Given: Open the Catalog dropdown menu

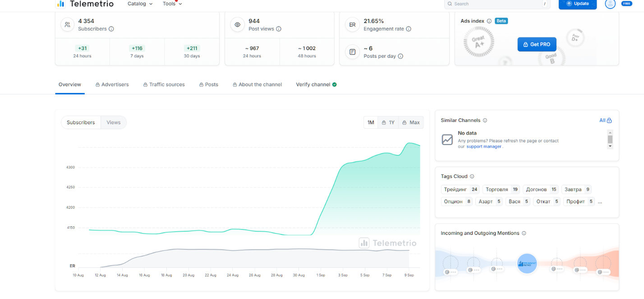Looking at the screenshot, I should tap(140, 4).
